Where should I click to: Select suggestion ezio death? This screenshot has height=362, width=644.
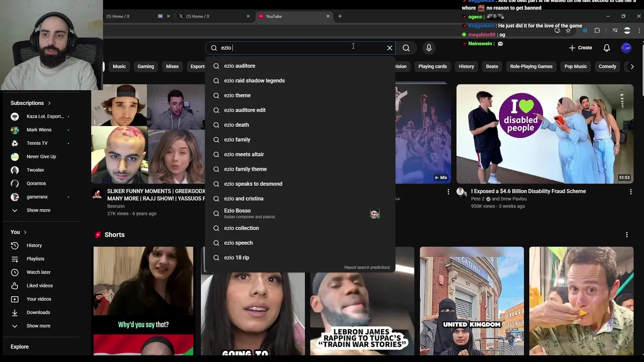pyautogui.click(x=300, y=125)
